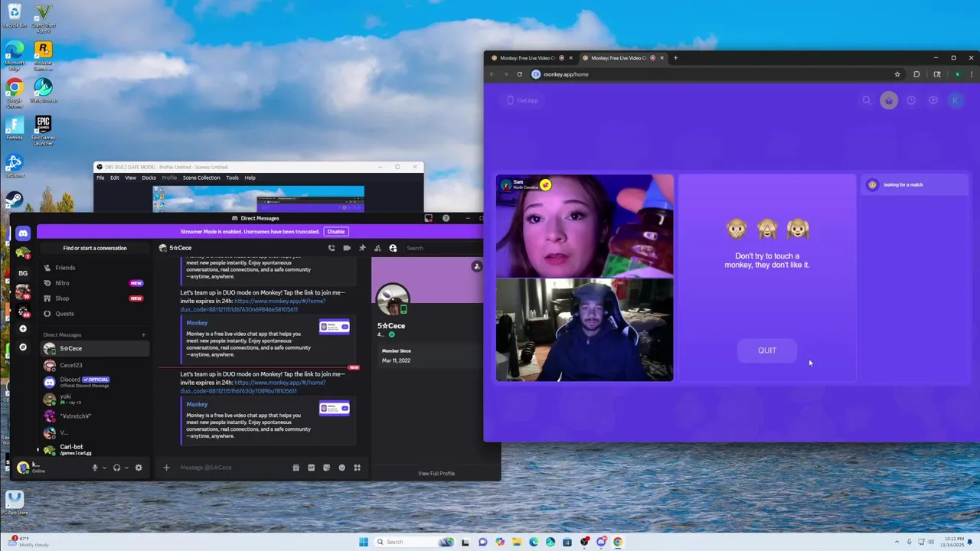Screen dimensions: 980x551
Task: Show hidden tray icons chevron
Action: point(899,542)
